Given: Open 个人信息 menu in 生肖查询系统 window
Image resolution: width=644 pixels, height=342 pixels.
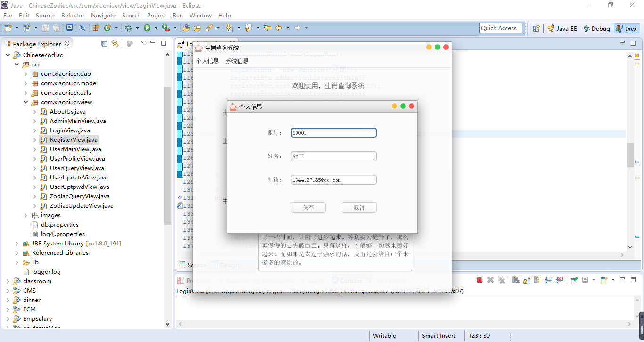Looking at the screenshot, I should pyautogui.click(x=207, y=61).
